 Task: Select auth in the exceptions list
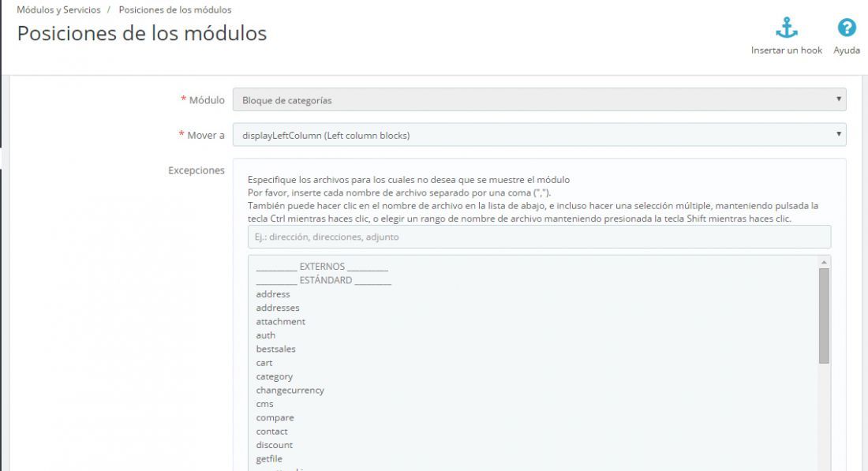pos(265,335)
